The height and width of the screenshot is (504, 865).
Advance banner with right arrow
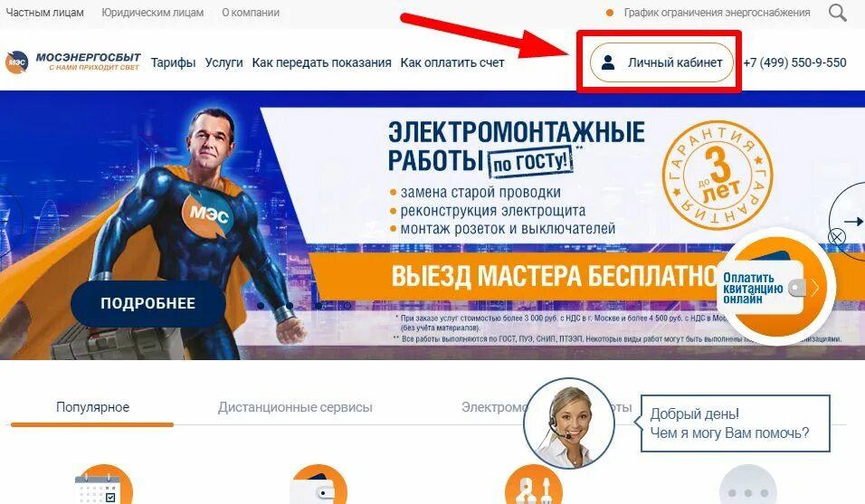852,221
